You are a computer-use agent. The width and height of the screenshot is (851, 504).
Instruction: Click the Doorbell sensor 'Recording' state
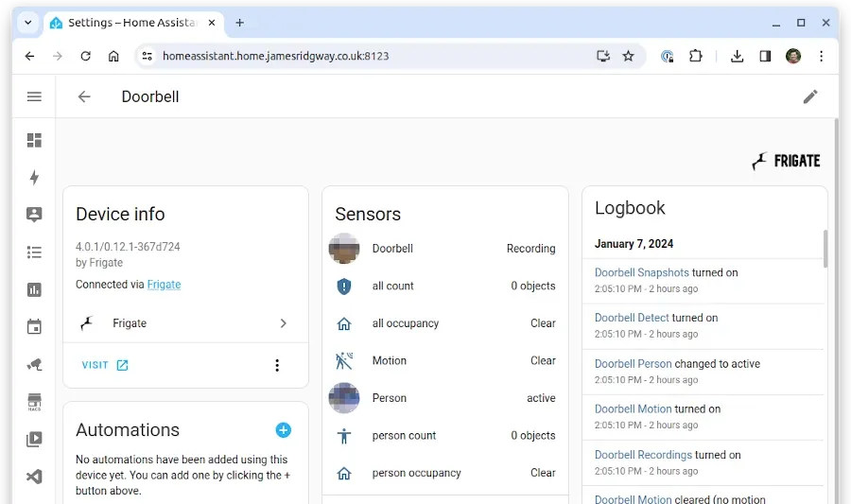click(530, 249)
